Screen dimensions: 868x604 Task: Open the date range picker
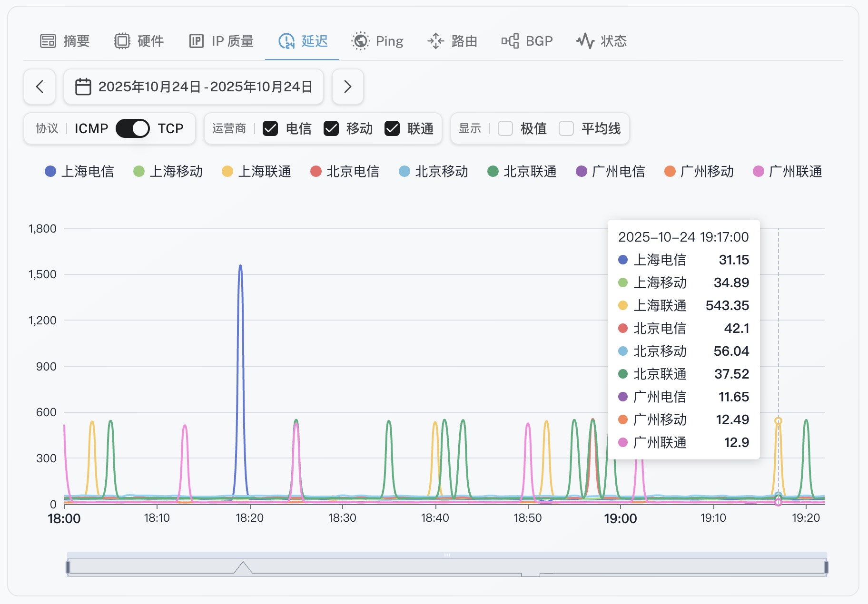[x=194, y=87]
